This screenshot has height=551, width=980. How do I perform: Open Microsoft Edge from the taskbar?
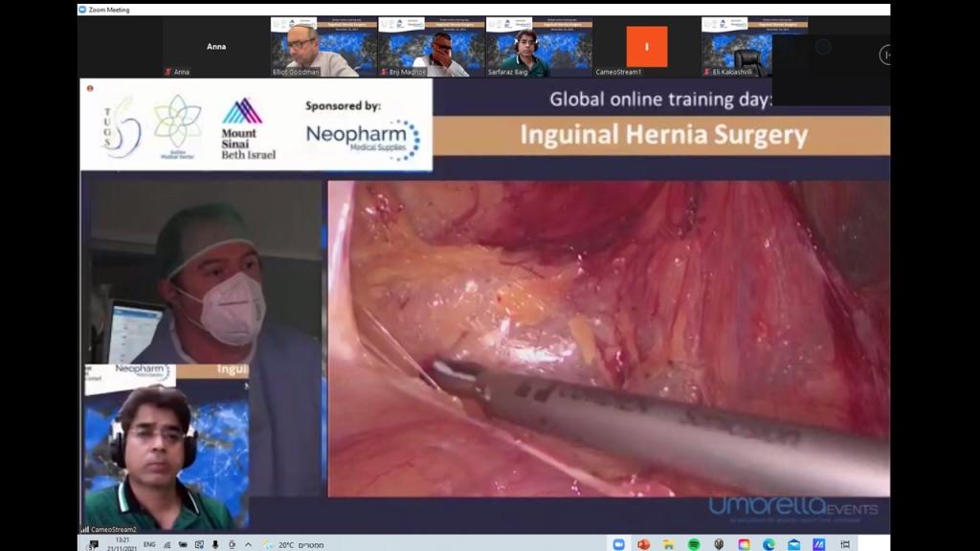tap(768, 544)
